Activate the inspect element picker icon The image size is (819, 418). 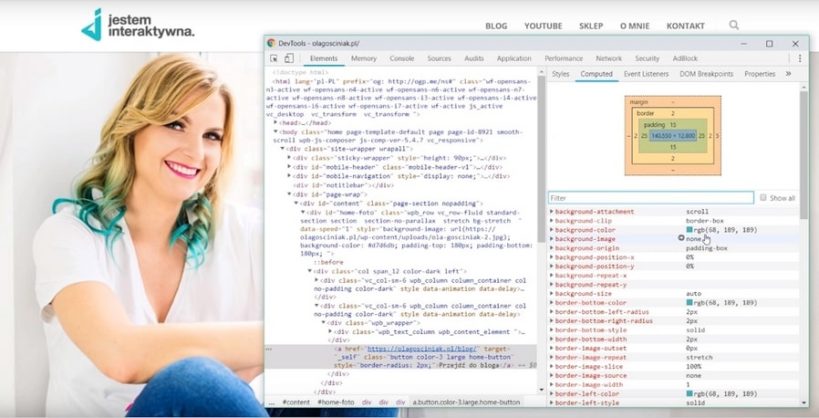[274, 59]
